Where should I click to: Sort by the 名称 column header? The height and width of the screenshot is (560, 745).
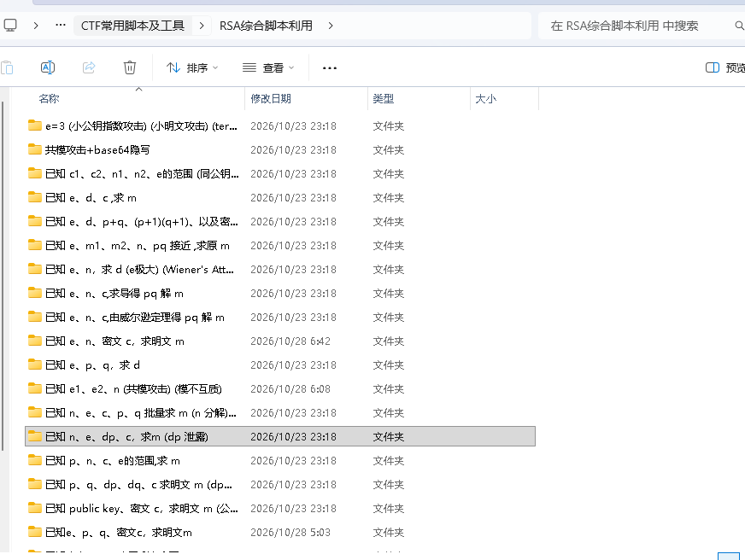coord(49,99)
